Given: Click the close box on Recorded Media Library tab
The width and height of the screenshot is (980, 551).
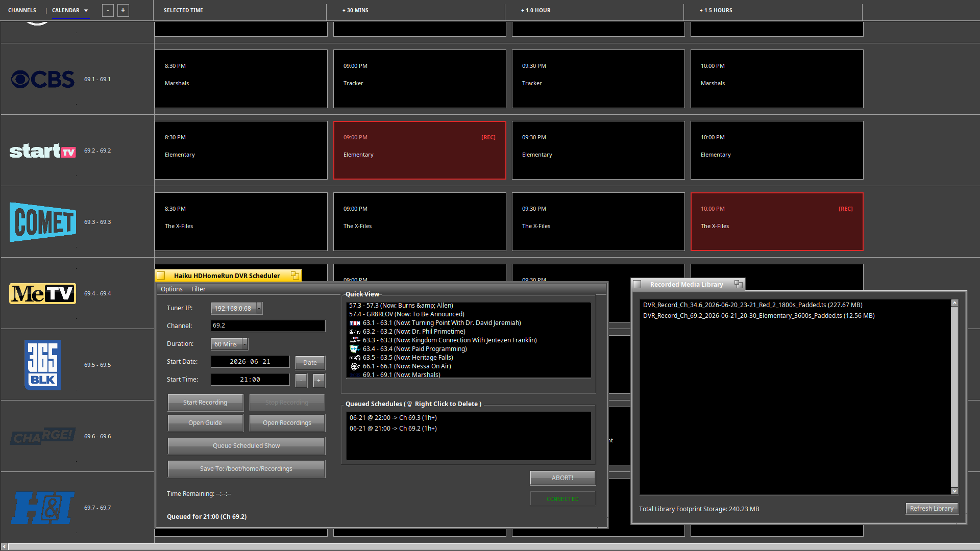Looking at the screenshot, I should click(x=637, y=284).
